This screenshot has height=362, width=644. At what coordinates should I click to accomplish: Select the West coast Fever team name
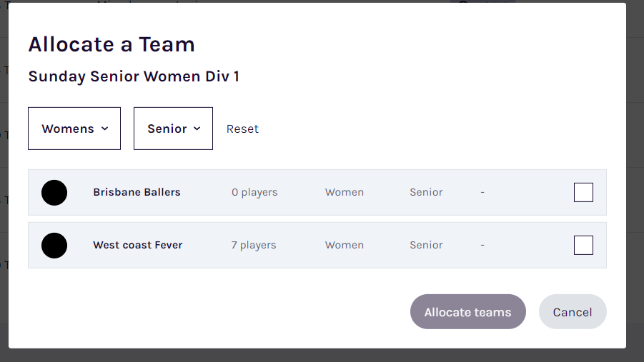point(137,245)
